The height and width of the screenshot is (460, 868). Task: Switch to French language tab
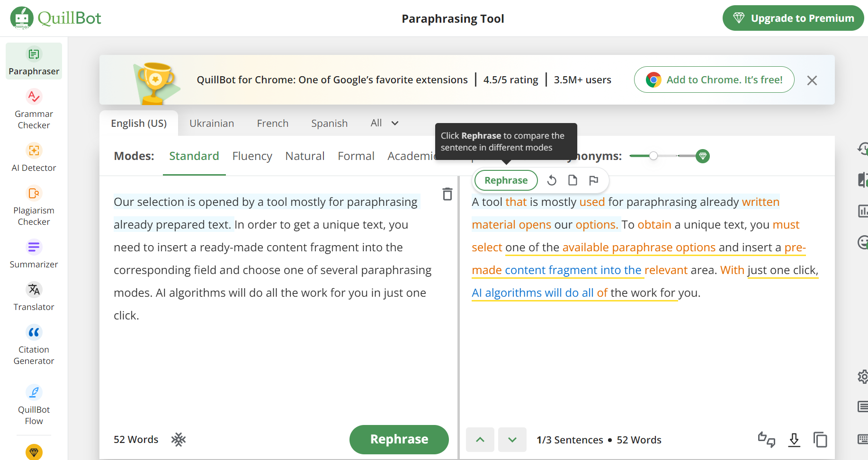(273, 123)
